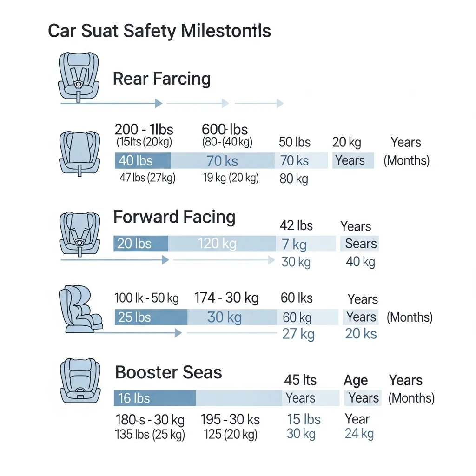Select the Booster Seas car seat icon
Image resolution: width=476 pixels, height=476 pixels.
coord(80,381)
